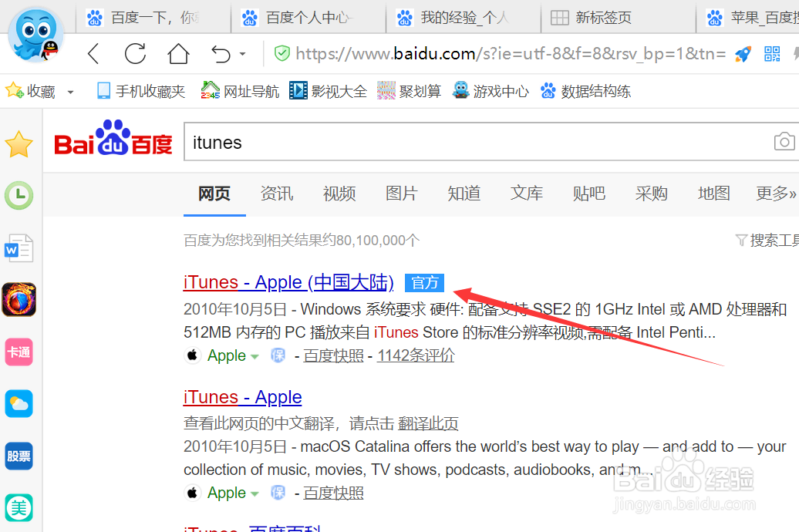Click the green security shield in address bar
The image size is (799, 532).
tap(282, 54)
